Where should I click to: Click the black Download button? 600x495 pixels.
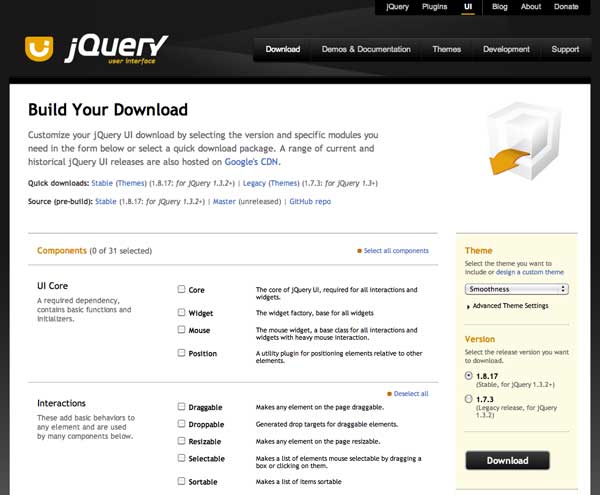pos(507,461)
